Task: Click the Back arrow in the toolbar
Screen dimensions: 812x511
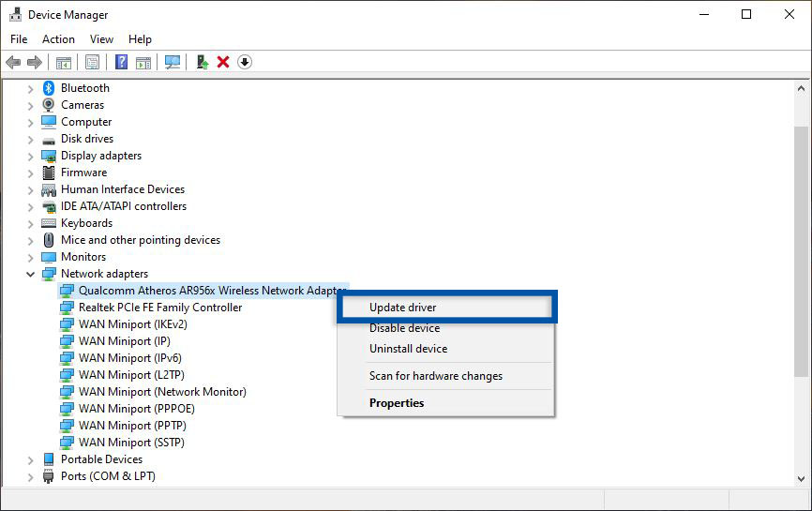Action: pos(13,62)
